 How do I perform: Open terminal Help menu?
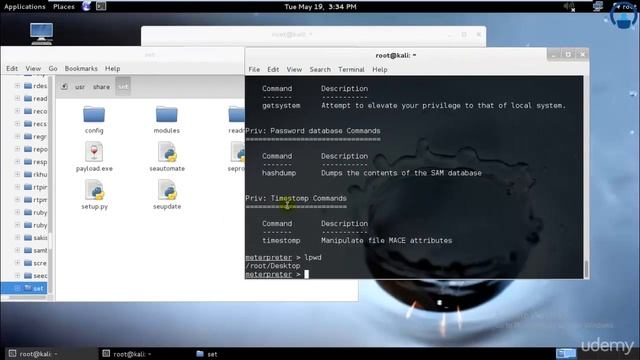point(380,69)
